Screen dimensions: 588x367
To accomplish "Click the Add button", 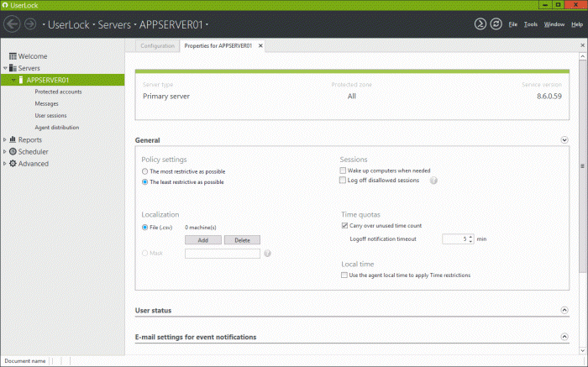I will [x=203, y=240].
